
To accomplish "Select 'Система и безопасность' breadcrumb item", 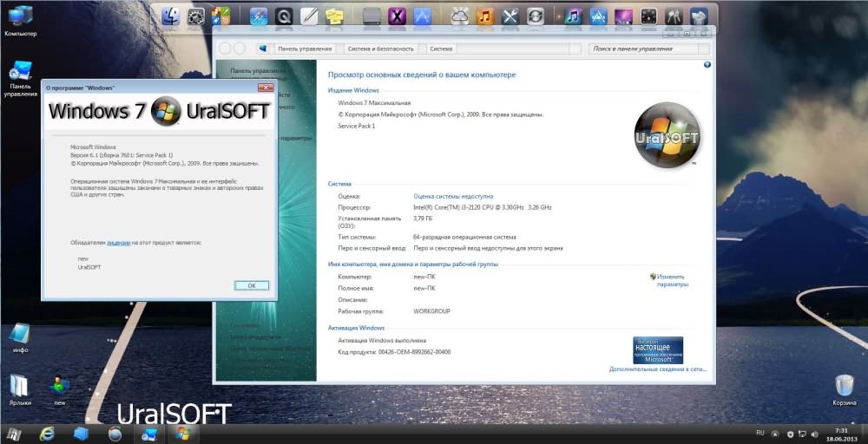I will pyautogui.click(x=381, y=49).
